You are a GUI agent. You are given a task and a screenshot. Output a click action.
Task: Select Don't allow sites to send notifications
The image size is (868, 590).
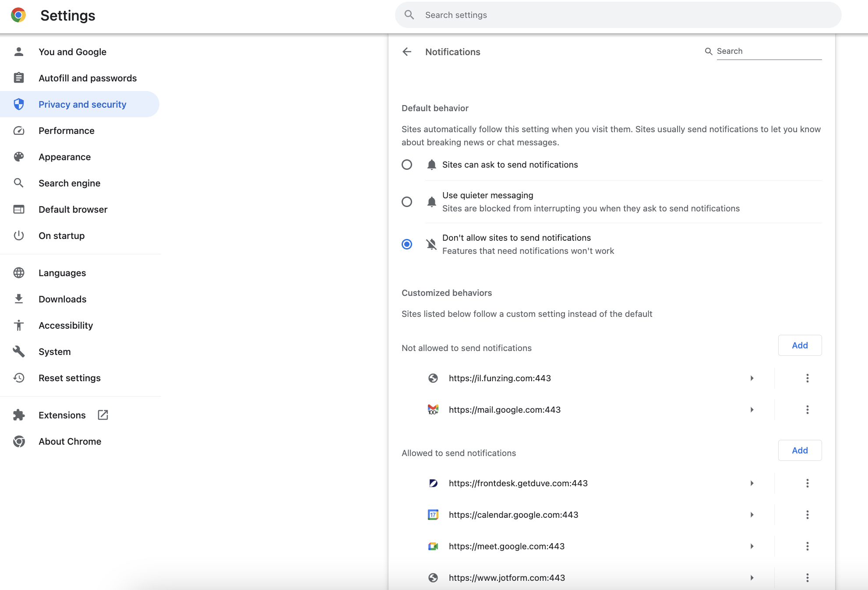407,244
